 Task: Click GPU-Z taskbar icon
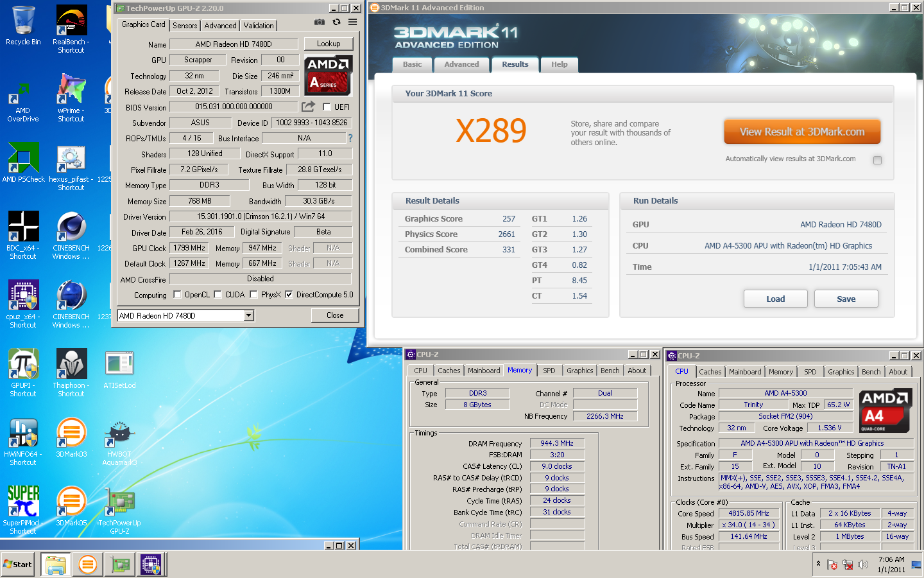pyautogui.click(x=119, y=565)
